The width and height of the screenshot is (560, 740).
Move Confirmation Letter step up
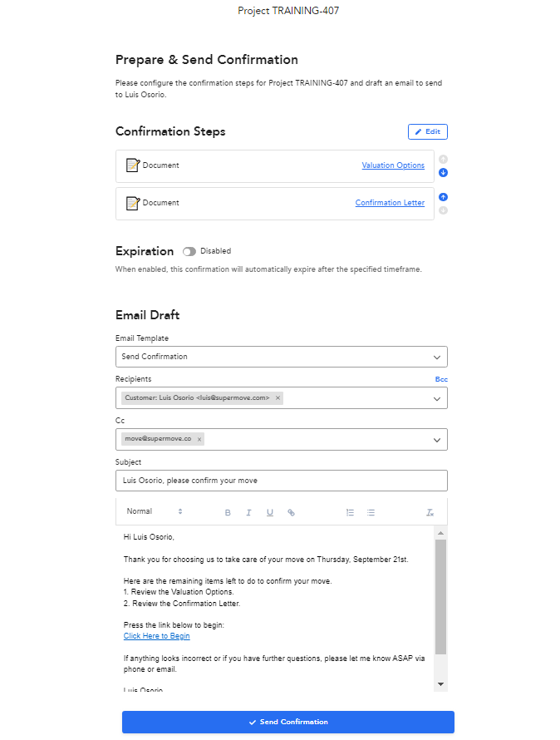coord(443,197)
